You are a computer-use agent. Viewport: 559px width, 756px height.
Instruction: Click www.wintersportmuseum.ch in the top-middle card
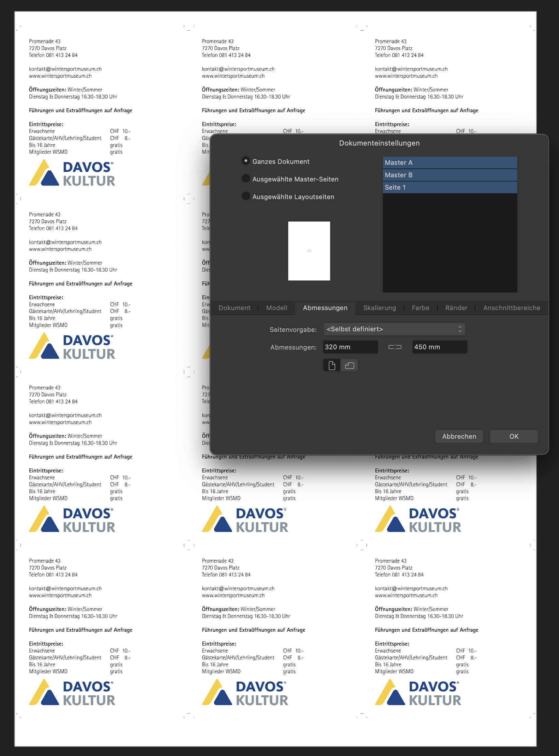pos(233,76)
